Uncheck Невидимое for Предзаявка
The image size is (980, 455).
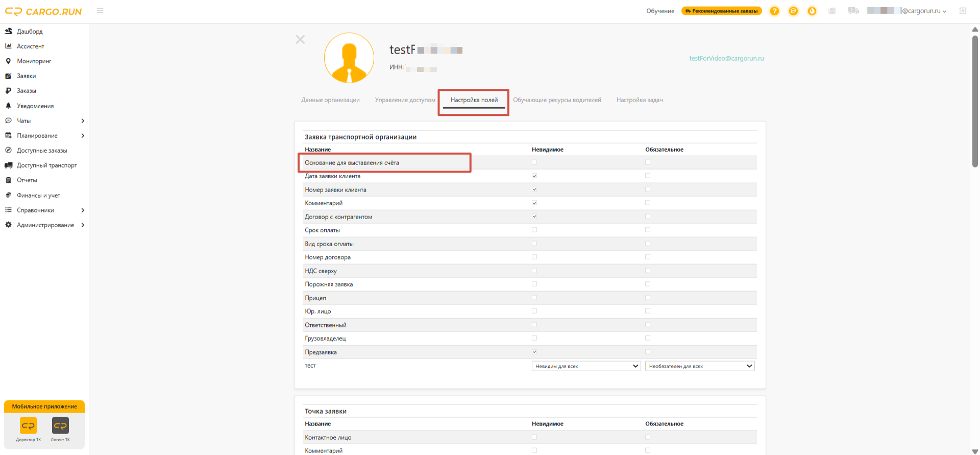[x=534, y=352]
